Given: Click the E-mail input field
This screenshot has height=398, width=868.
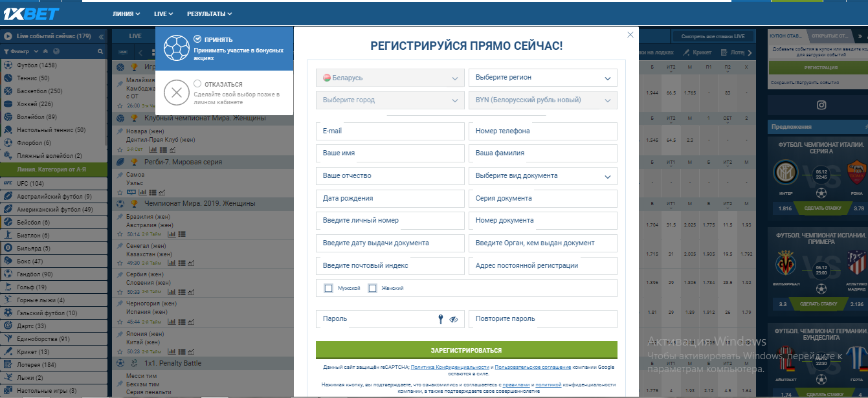Looking at the screenshot, I should coord(390,131).
